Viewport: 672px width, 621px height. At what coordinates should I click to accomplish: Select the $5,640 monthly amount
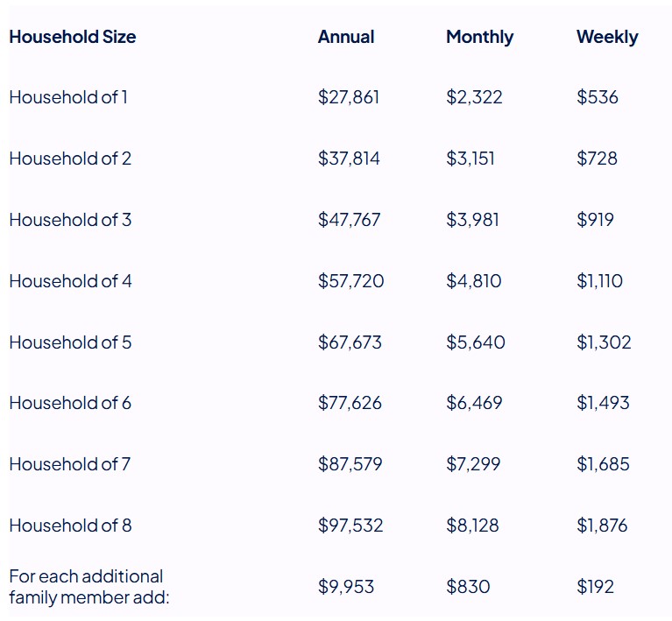[x=475, y=342]
